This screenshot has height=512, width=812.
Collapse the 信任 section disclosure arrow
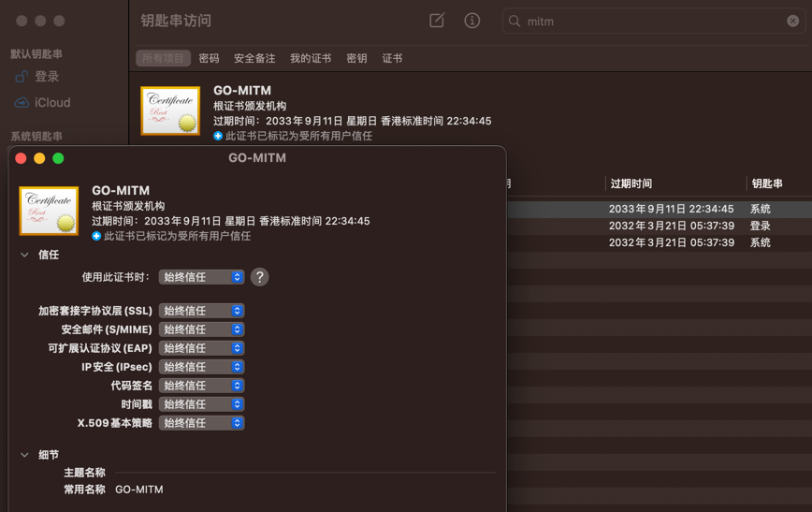point(23,255)
